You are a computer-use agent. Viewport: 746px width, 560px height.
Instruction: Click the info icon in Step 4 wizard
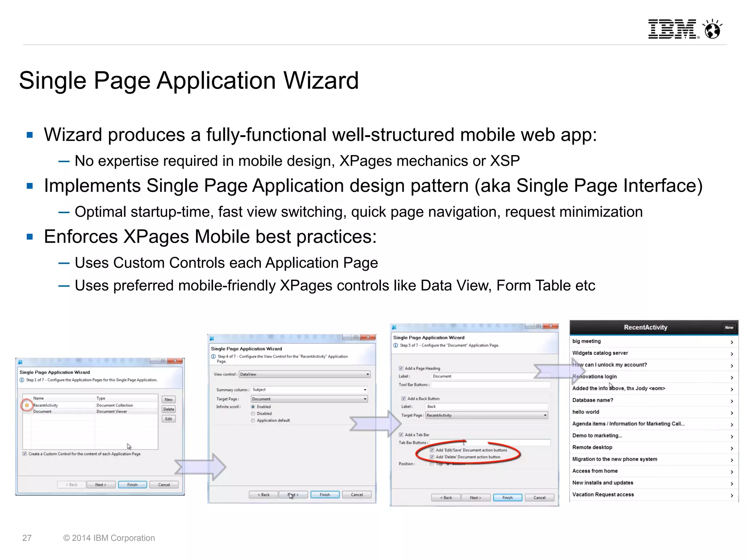pos(213,356)
